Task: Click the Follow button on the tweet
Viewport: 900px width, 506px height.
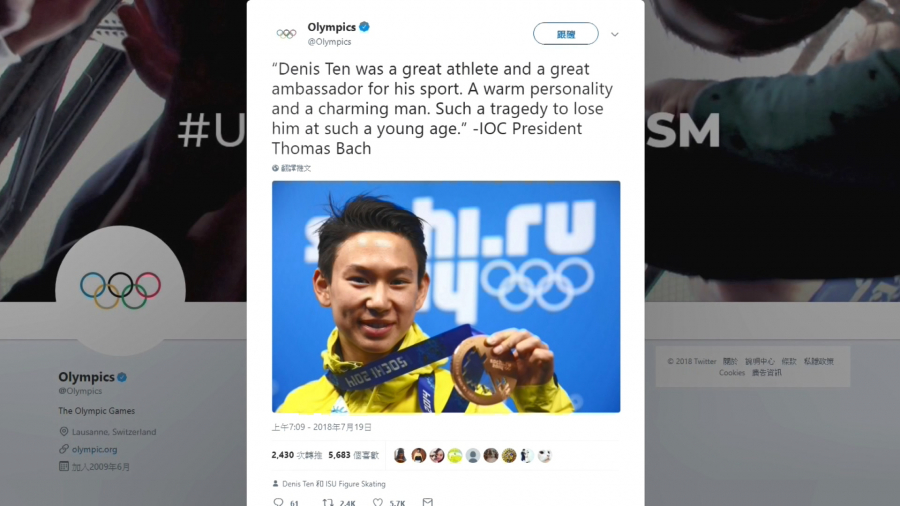Action: coord(565,34)
